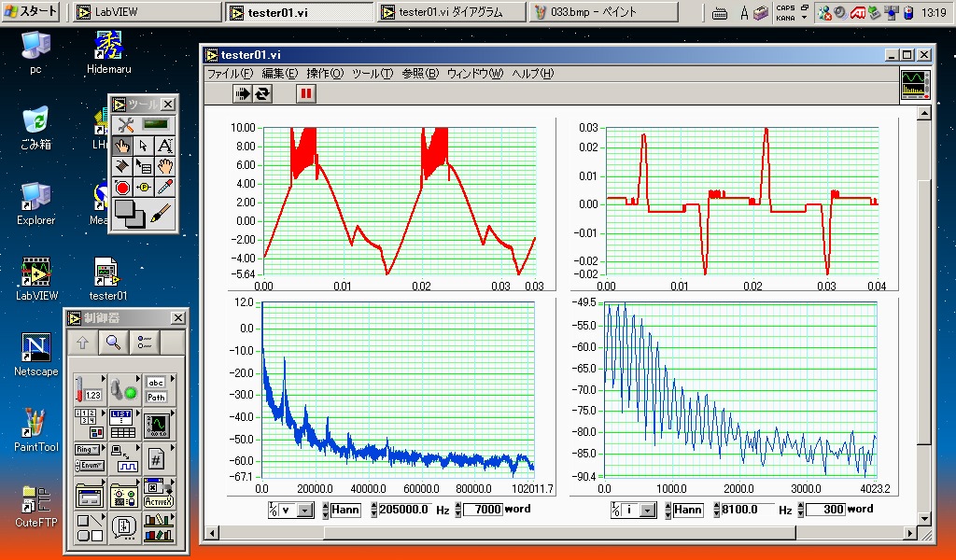Select the Wiring spool tool

pos(122,166)
